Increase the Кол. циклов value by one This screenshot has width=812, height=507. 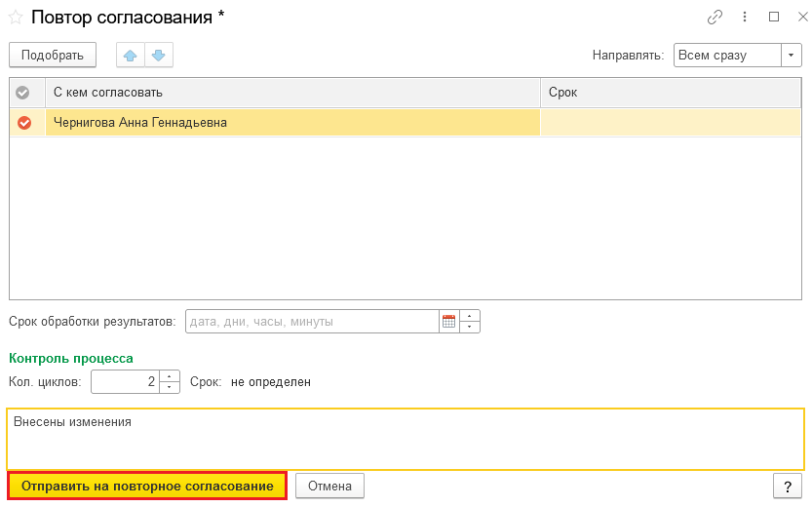170,376
